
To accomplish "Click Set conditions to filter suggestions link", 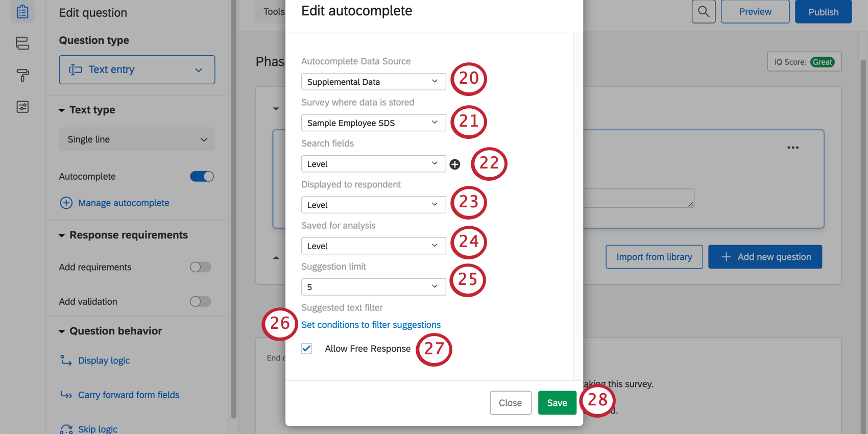I will pyautogui.click(x=371, y=325).
